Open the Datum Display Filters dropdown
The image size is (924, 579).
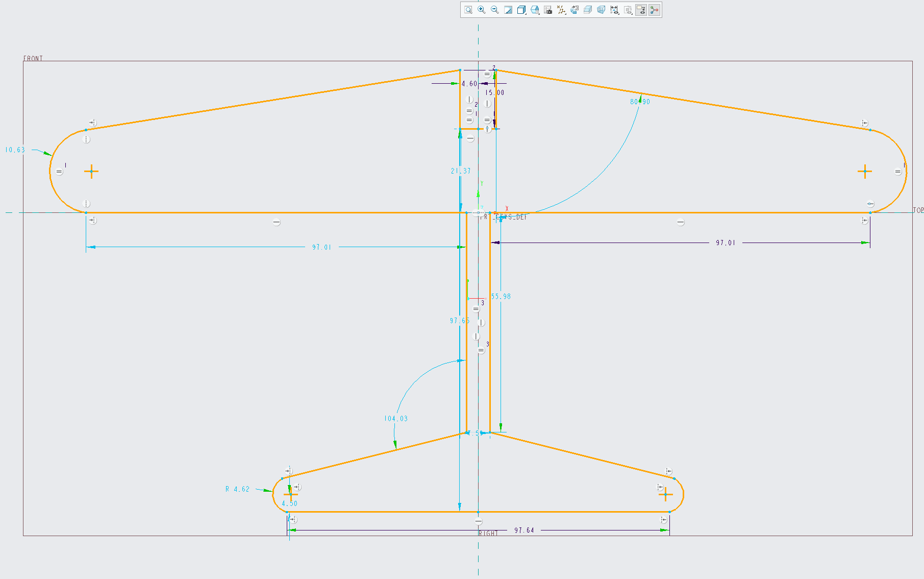[561, 10]
